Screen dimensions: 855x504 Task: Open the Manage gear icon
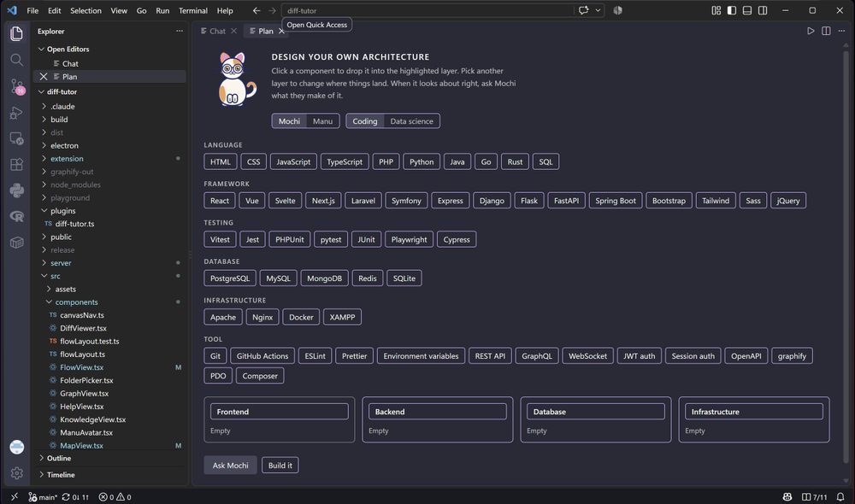click(x=16, y=473)
